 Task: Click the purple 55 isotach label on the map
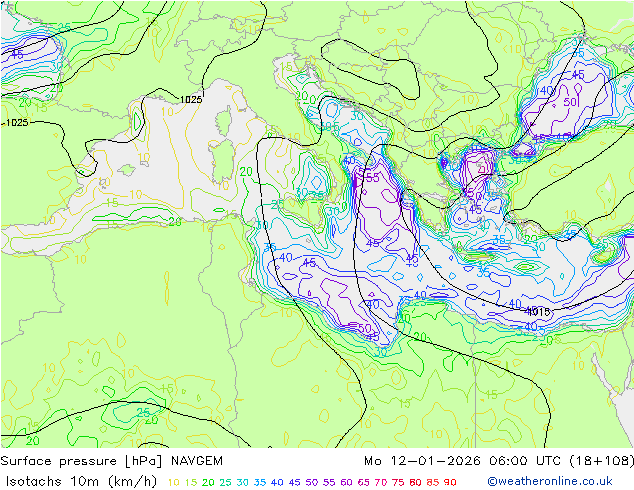point(372,177)
